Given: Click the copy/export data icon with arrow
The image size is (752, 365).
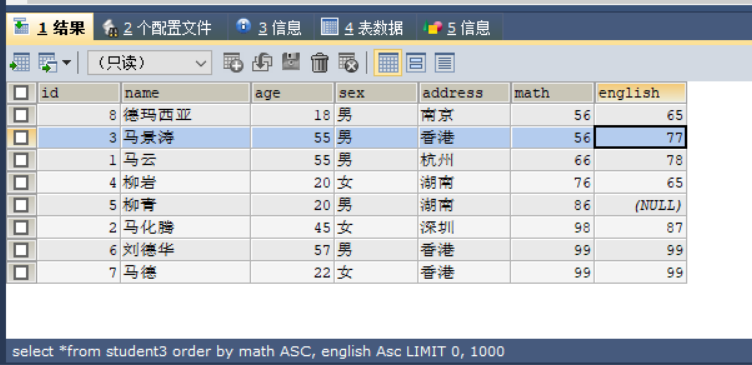Looking at the screenshot, I should click(x=48, y=63).
